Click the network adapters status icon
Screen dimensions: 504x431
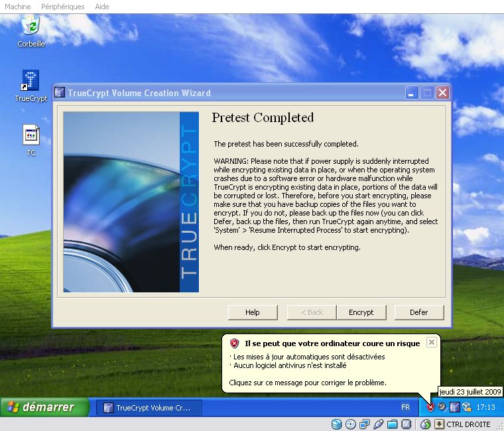click(x=364, y=424)
